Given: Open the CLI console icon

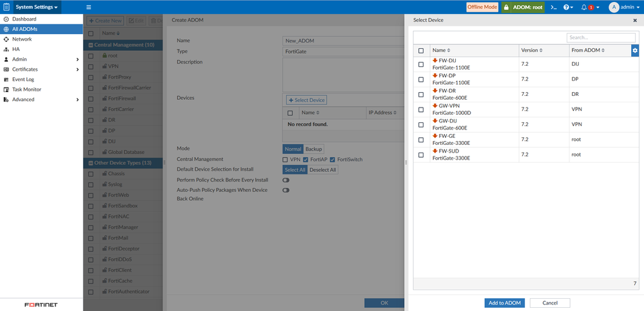Looking at the screenshot, I should tap(553, 7).
